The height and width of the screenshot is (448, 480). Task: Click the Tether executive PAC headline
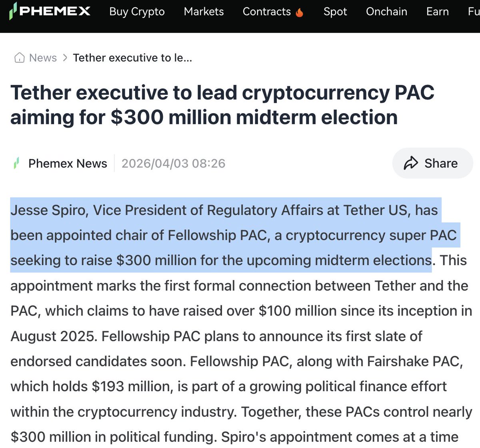point(222,105)
